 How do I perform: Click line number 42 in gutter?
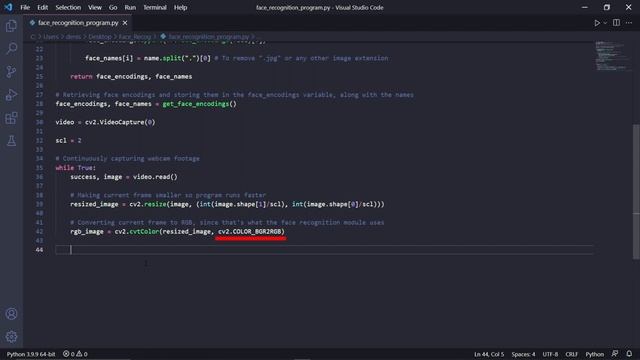(x=39, y=231)
